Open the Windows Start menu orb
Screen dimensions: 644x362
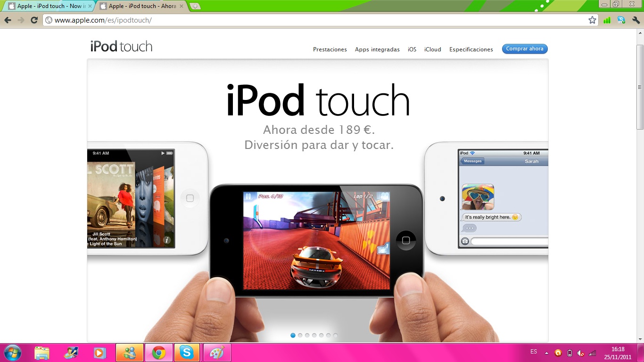(12, 353)
